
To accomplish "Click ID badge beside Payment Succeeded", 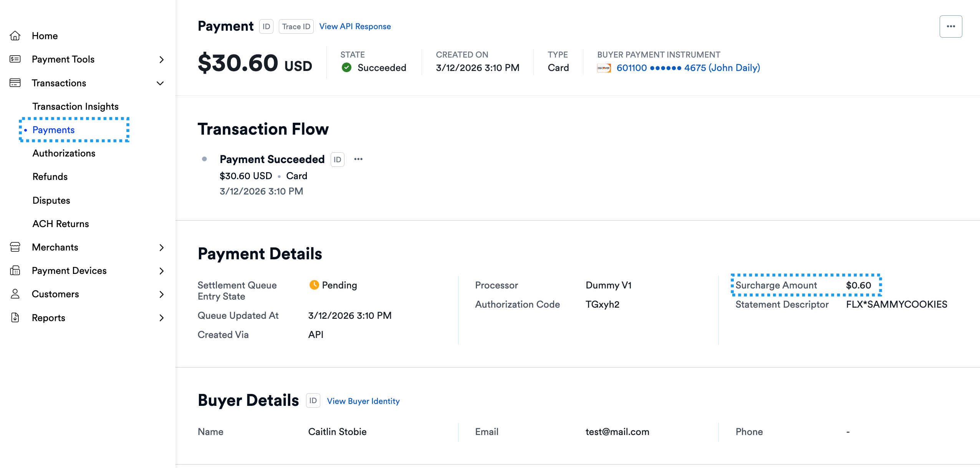I will click(x=337, y=160).
